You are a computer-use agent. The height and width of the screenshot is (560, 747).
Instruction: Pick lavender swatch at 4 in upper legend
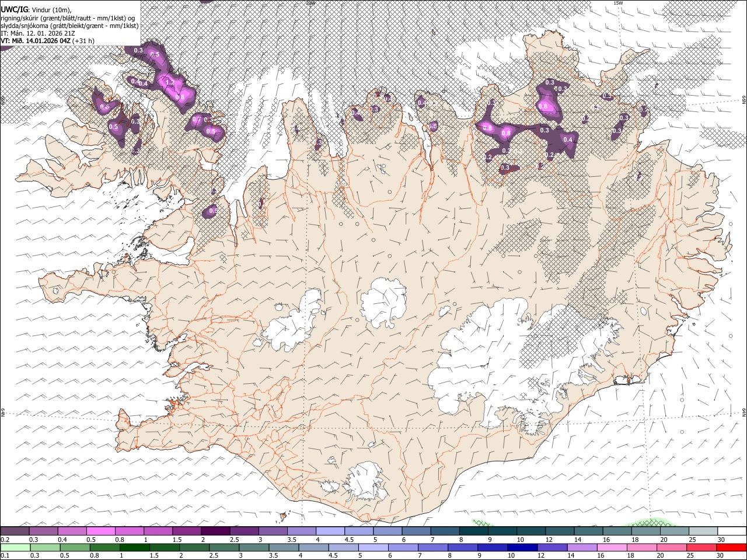point(330,531)
